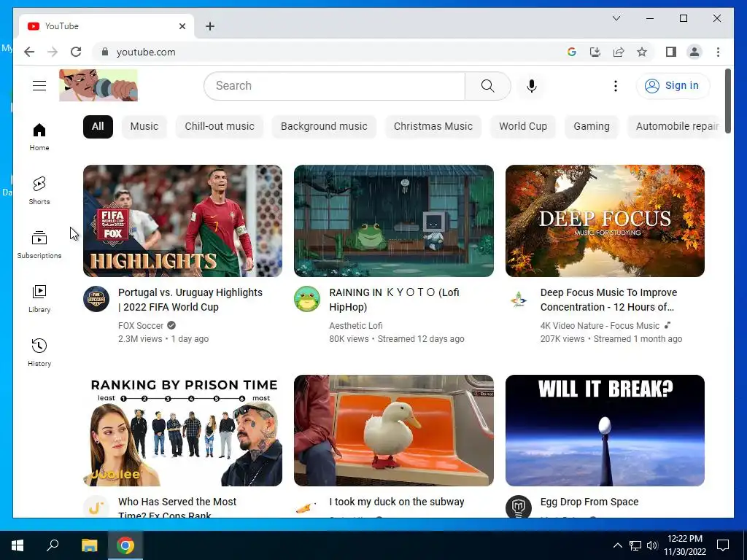Open Chrome three-dot menu
747x560 pixels.
pyautogui.click(x=718, y=52)
